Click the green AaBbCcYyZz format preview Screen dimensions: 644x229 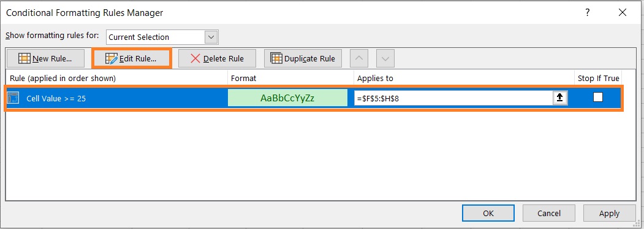[287, 98]
